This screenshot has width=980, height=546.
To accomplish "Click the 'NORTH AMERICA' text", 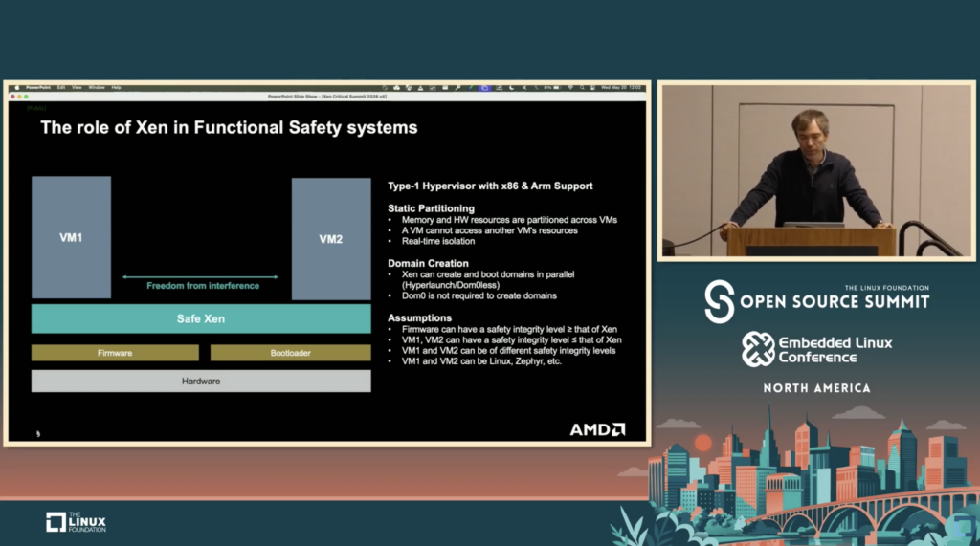I will 816,388.
